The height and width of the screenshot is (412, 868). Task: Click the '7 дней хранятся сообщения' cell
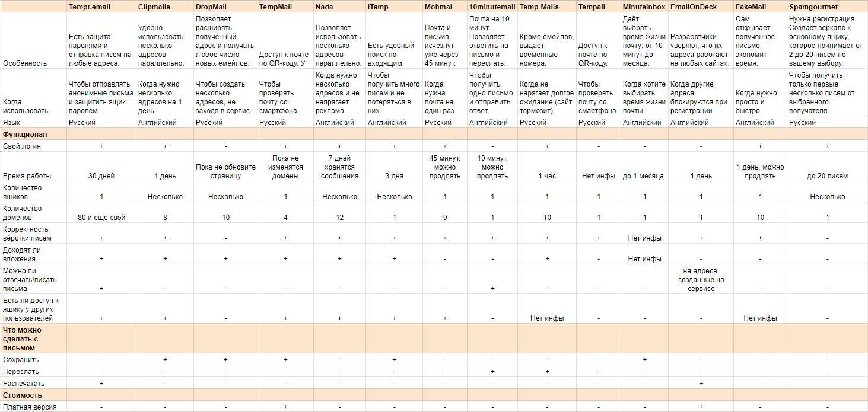coord(339,167)
